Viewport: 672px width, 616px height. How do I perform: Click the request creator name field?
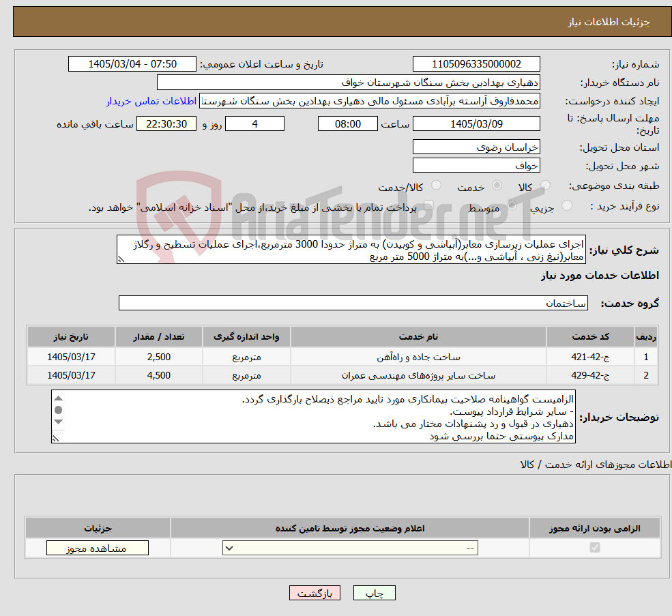pos(369,101)
